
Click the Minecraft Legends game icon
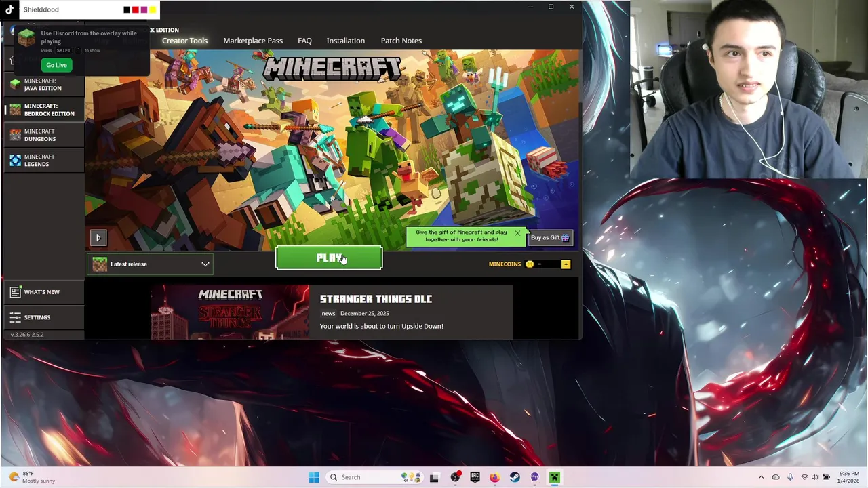pos(15,160)
